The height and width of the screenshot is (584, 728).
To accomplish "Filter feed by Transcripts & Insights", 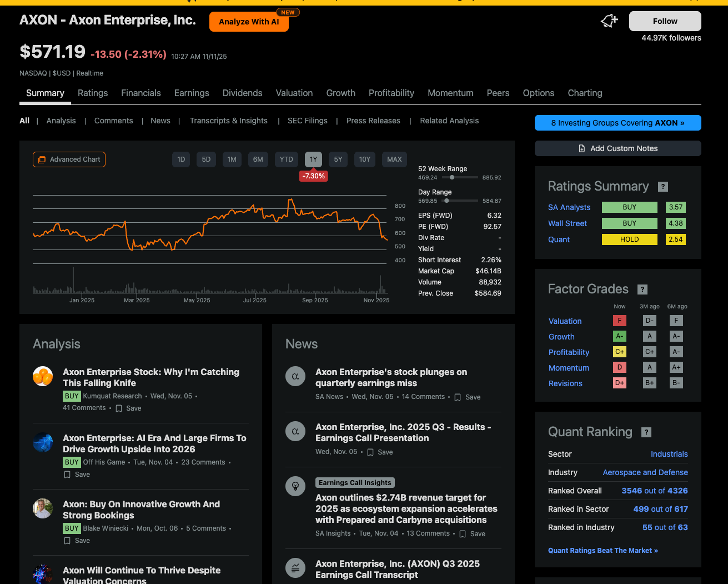I will (x=229, y=121).
